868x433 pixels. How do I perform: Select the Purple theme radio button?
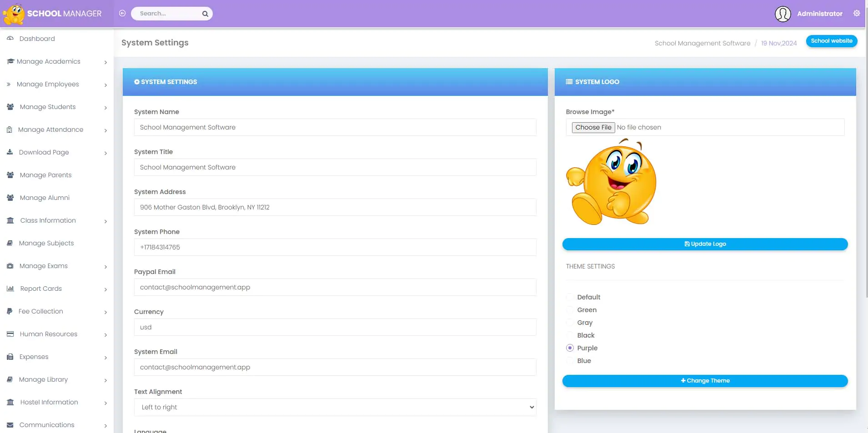coord(570,348)
